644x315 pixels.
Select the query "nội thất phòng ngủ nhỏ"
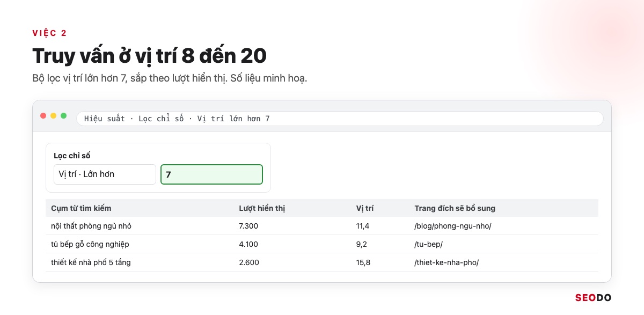[91, 226]
